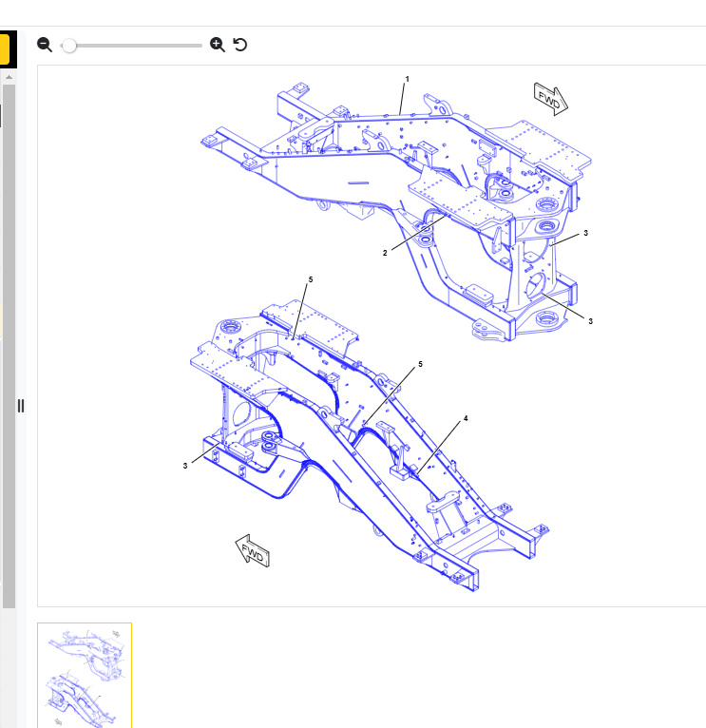Click the bottom-right callout 3 of the upper frame
Viewport: 706px width, 728px height.
pyautogui.click(x=590, y=321)
